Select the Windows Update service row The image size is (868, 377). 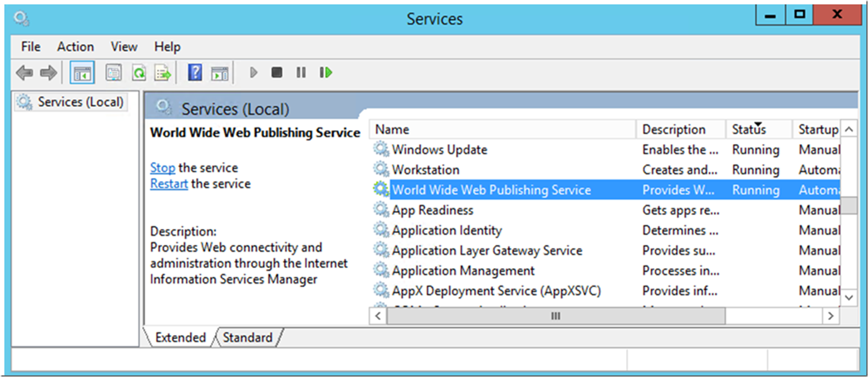tap(606, 149)
